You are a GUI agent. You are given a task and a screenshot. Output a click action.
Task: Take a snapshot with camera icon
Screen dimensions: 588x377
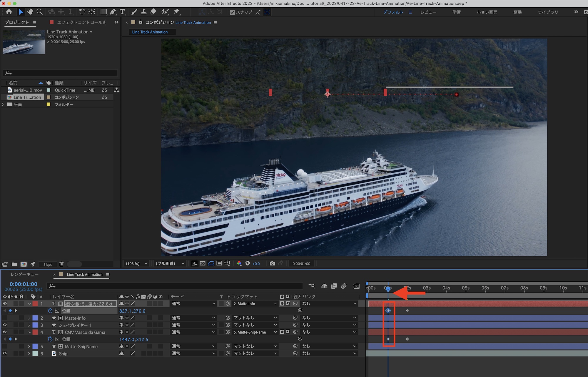272,263
